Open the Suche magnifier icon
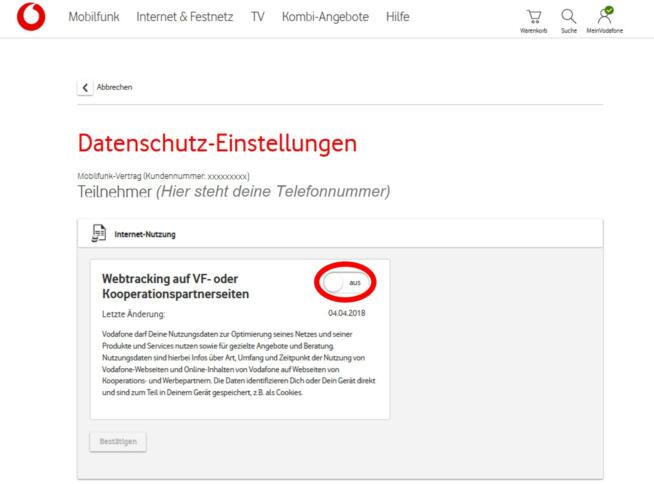 click(568, 17)
